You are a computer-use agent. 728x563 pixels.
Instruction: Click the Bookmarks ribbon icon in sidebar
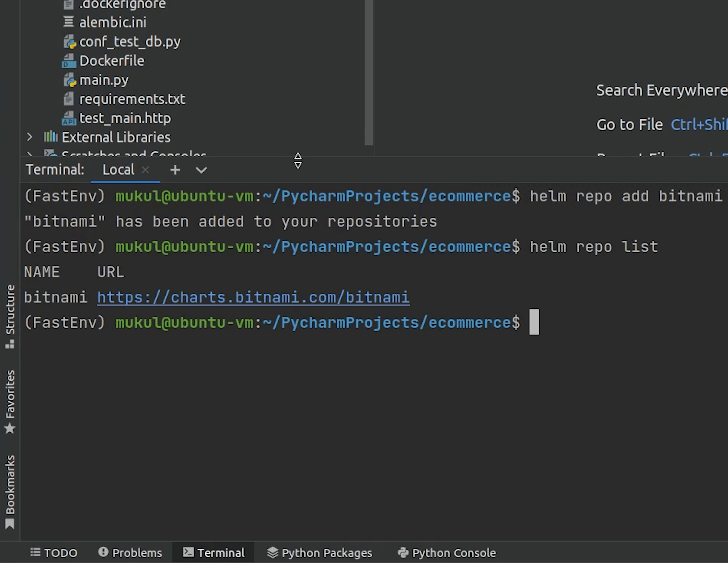coord(10,524)
